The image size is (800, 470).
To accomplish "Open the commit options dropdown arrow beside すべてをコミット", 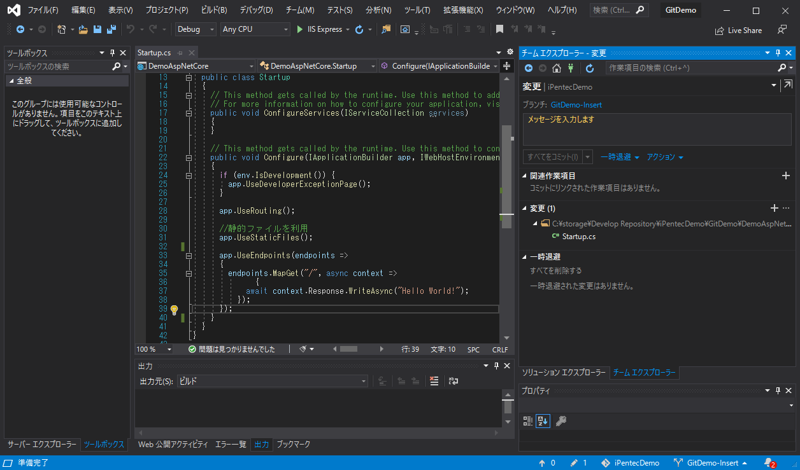I will [588, 157].
